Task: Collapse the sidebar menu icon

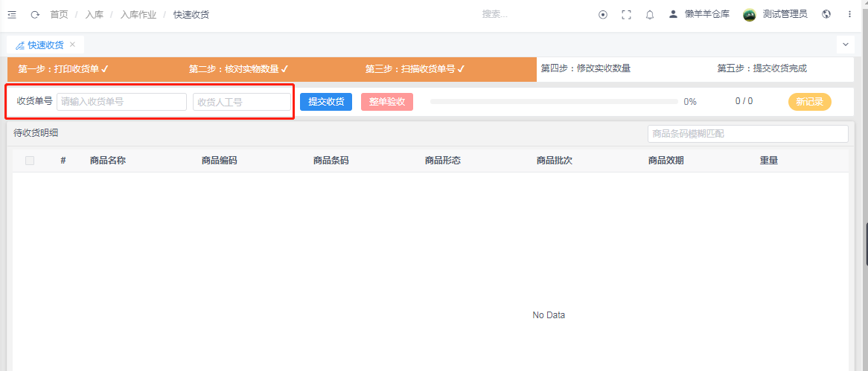Action: 12,15
